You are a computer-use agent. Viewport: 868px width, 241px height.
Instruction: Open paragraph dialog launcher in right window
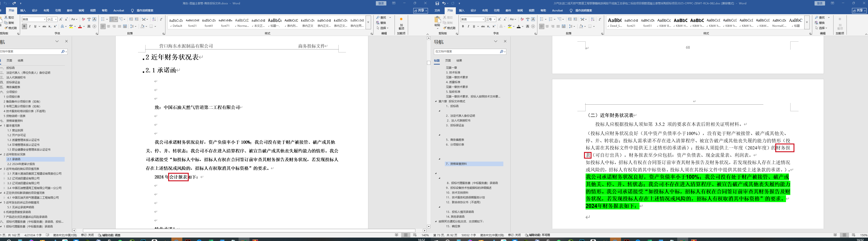pos(602,34)
